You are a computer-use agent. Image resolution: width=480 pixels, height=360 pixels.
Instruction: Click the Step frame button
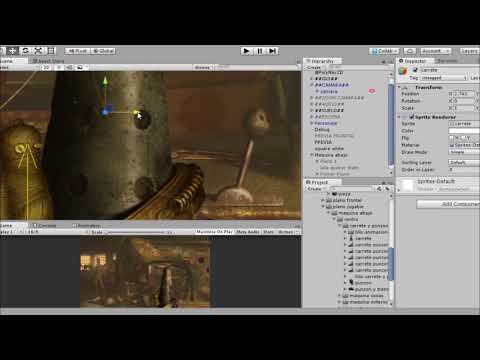(273, 51)
